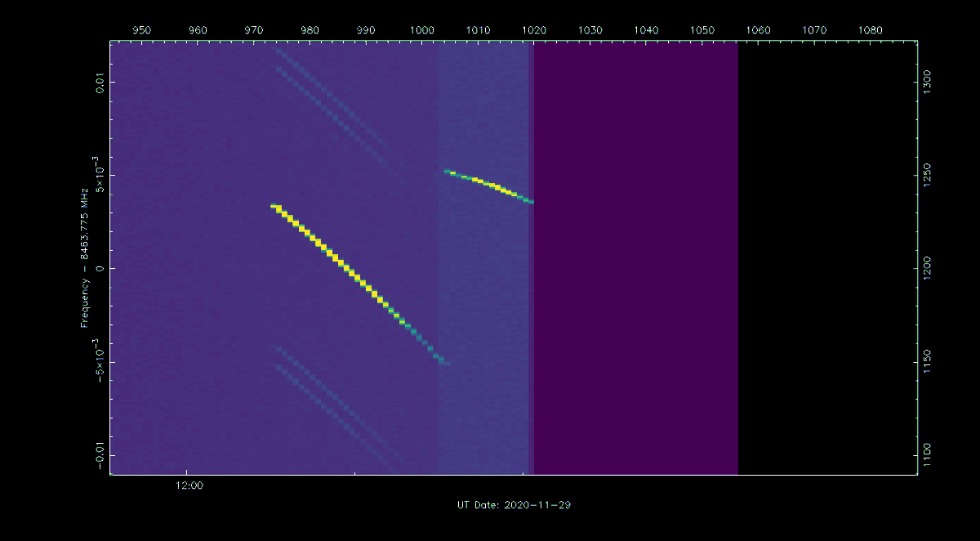Click the 1060 tick label on top axis

[759, 30]
